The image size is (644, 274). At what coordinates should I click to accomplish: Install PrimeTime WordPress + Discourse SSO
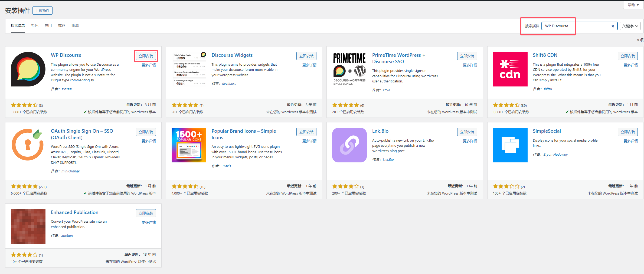click(x=467, y=56)
